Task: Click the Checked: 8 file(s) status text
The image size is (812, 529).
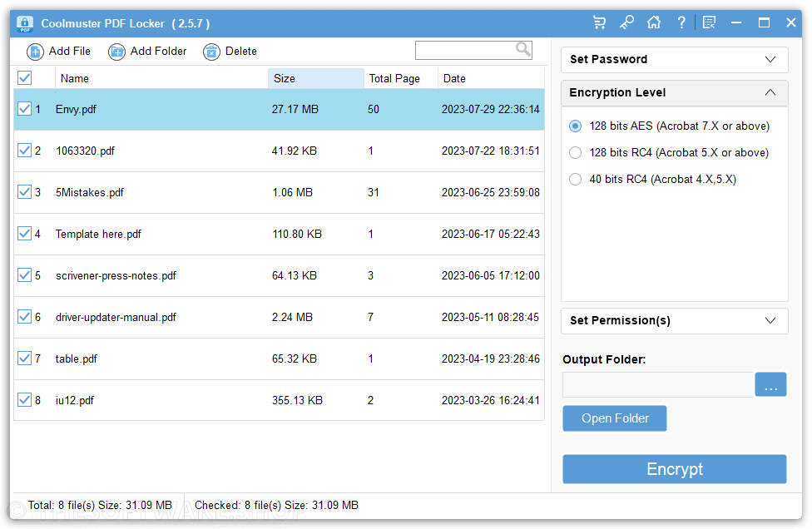Action: click(276, 505)
